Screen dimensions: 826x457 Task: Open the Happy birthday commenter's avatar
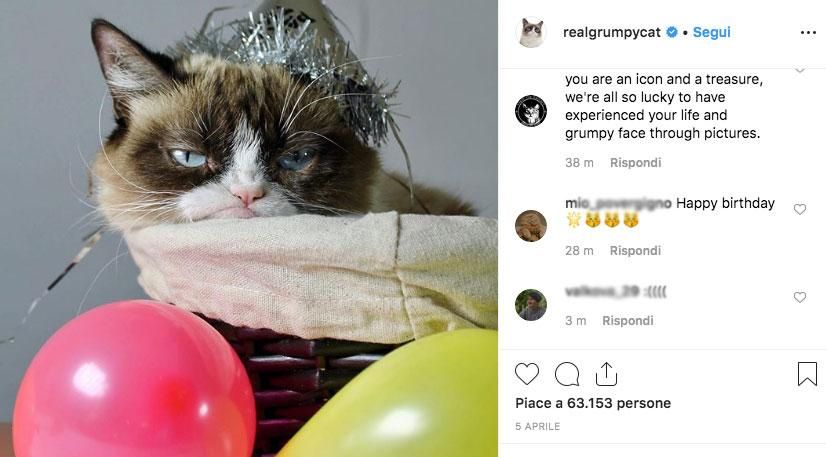(x=531, y=225)
